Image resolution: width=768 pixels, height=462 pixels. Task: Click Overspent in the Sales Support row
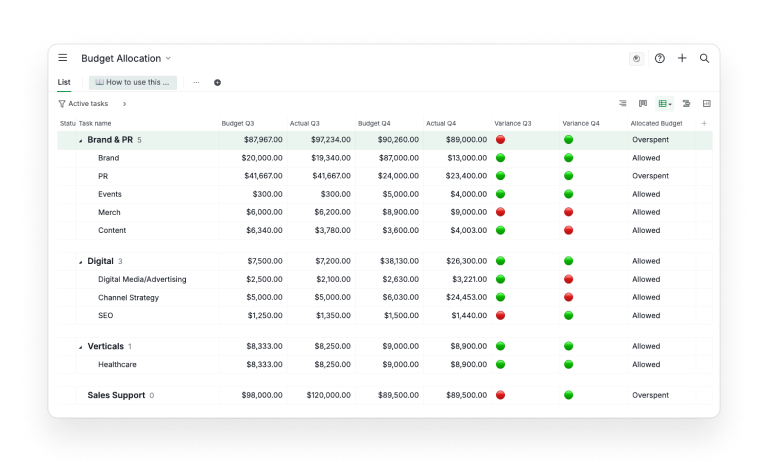pyautogui.click(x=650, y=395)
